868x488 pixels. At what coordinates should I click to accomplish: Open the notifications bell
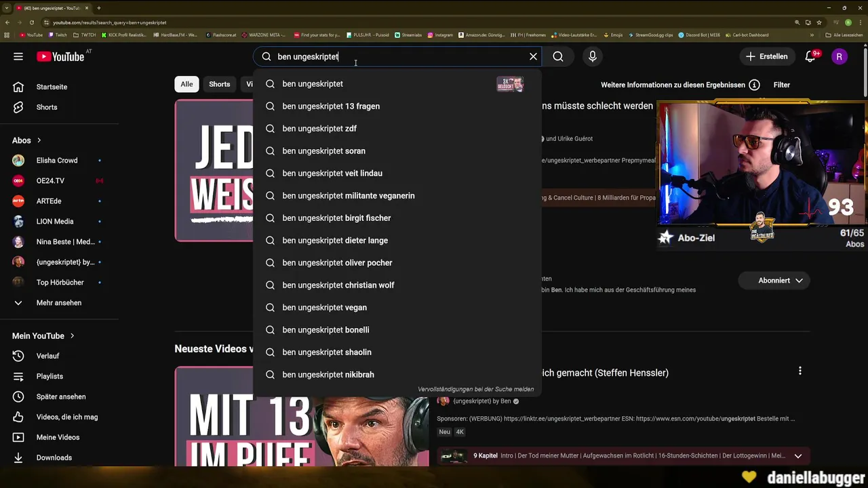coord(810,56)
